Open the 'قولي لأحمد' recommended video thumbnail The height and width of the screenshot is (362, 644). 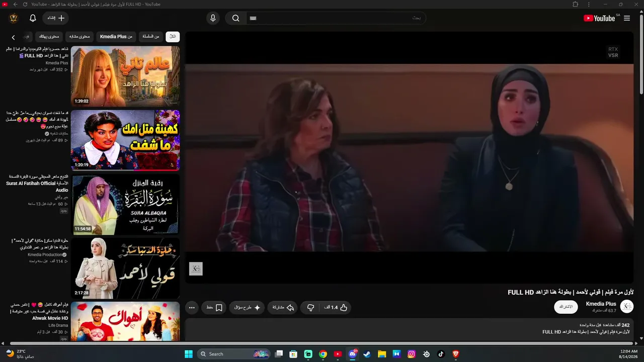point(125,269)
